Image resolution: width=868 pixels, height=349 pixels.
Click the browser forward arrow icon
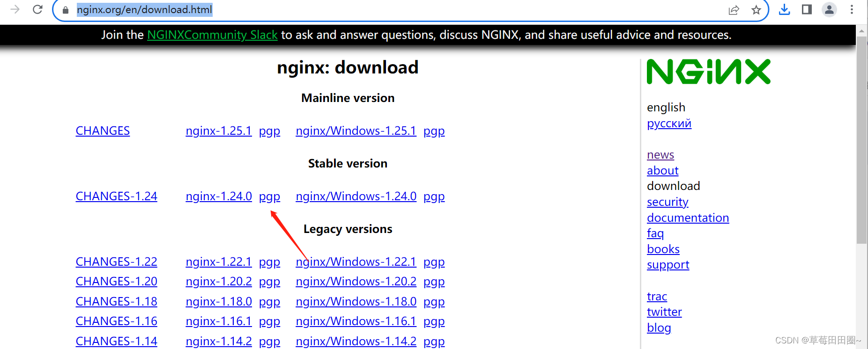[15, 9]
